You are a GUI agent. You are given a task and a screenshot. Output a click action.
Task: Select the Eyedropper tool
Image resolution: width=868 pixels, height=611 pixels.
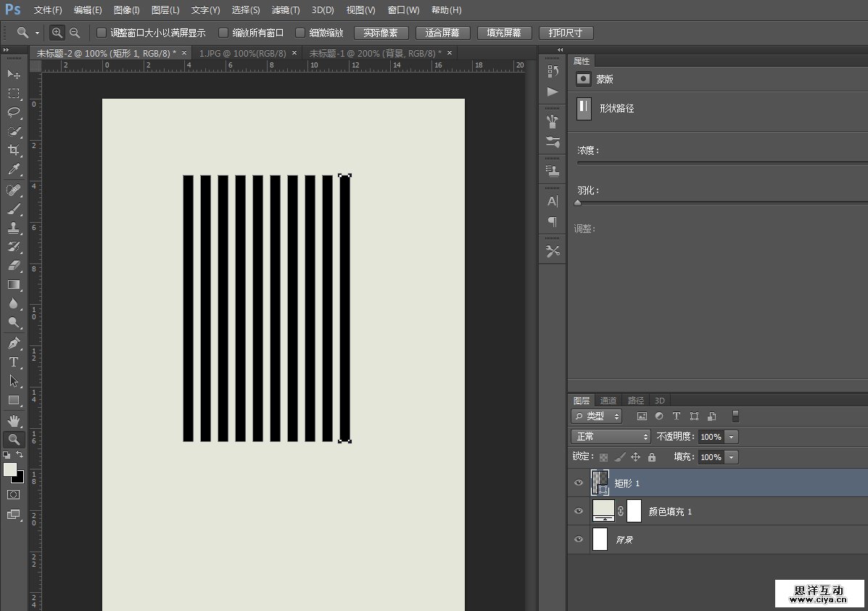tap(14, 169)
